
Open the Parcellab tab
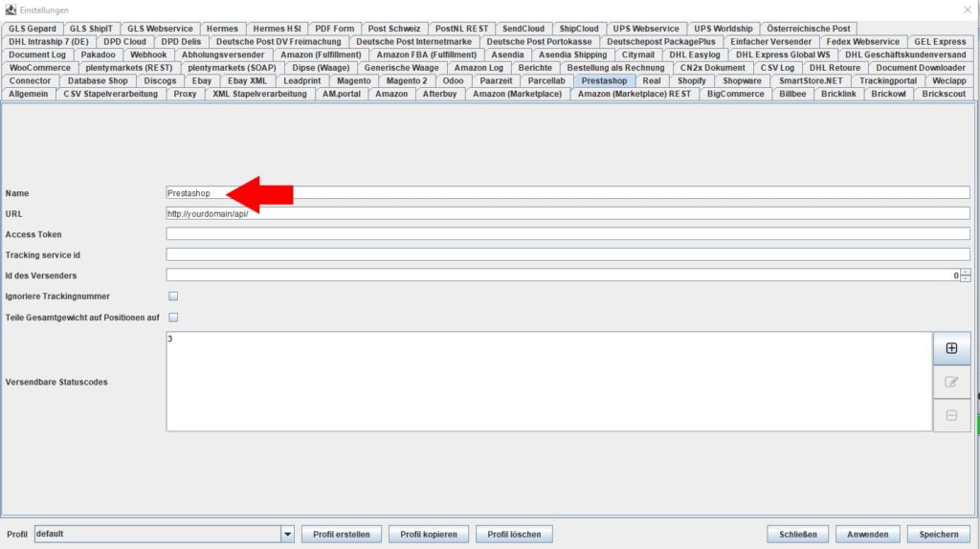click(x=546, y=80)
